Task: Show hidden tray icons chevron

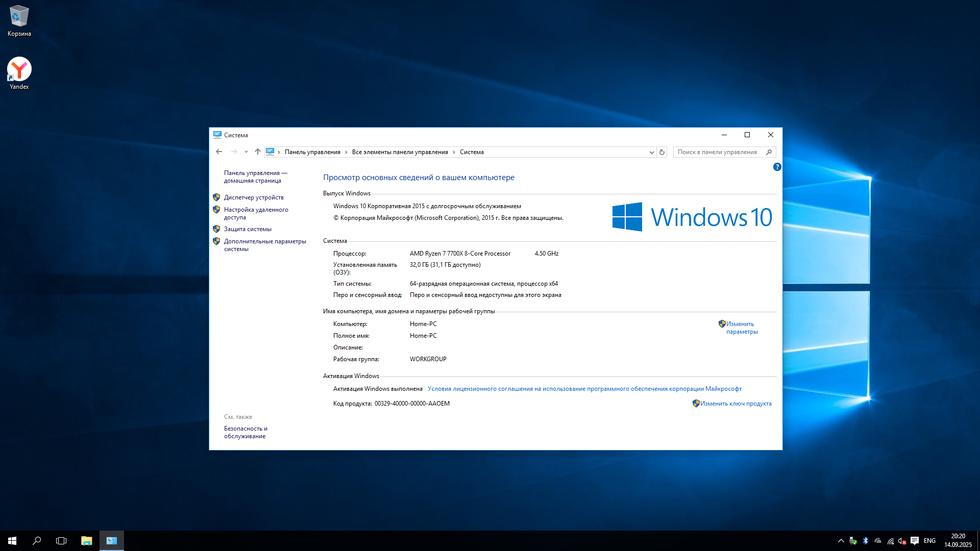Action: point(841,541)
